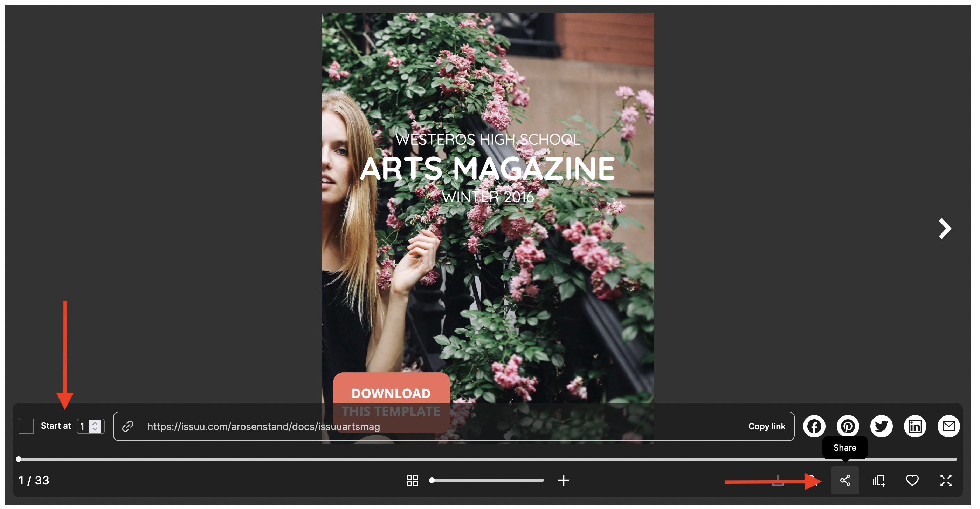
Task: Click the '1 / 33' page counter
Action: 34,480
